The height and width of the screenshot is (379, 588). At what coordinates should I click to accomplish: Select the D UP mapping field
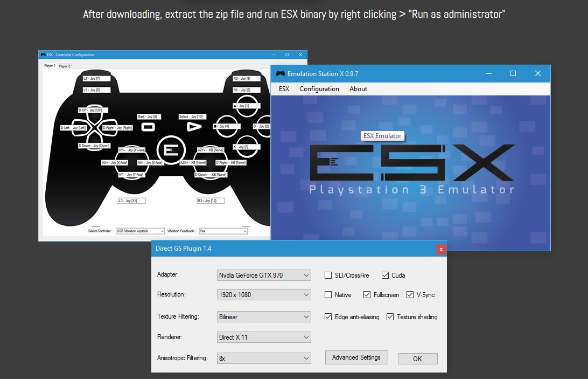[x=93, y=110]
